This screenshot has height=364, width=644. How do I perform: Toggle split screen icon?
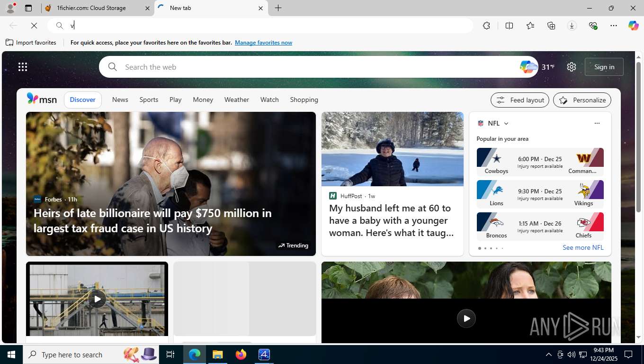click(x=509, y=26)
